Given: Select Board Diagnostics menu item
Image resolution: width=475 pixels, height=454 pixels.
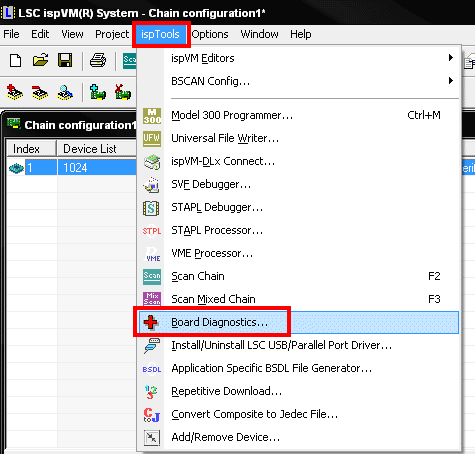Looking at the screenshot, I should coord(299,322).
